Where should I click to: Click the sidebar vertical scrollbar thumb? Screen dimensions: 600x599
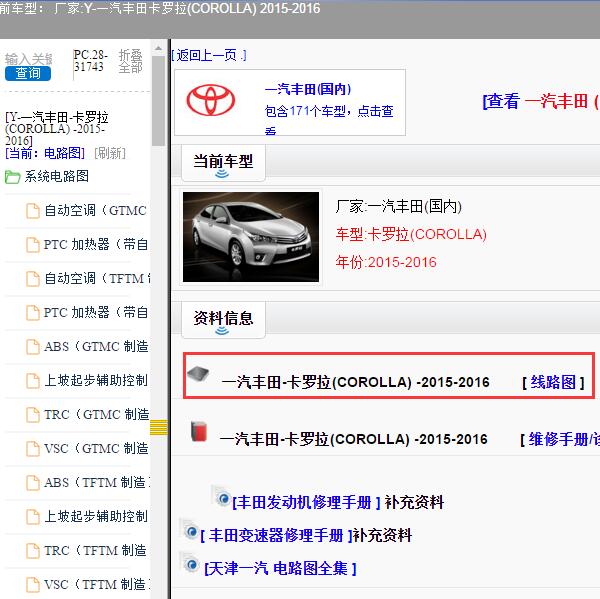pos(158,101)
